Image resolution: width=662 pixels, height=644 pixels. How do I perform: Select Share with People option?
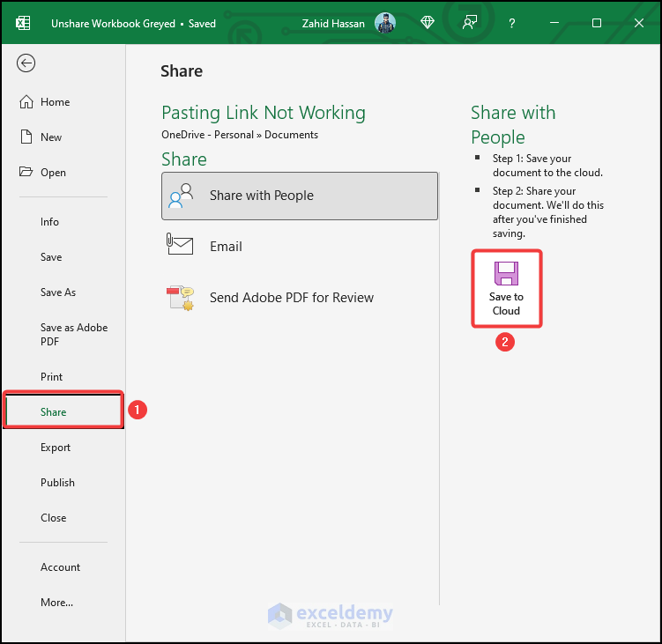point(300,196)
